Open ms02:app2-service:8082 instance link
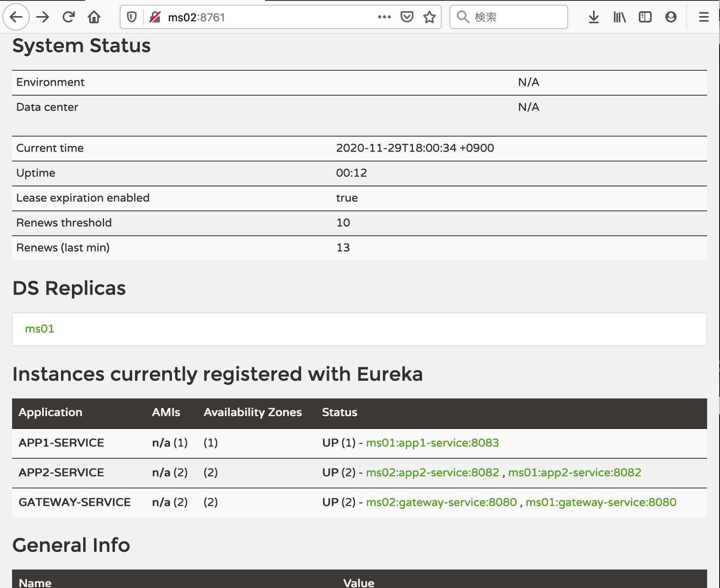 [x=432, y=473]
